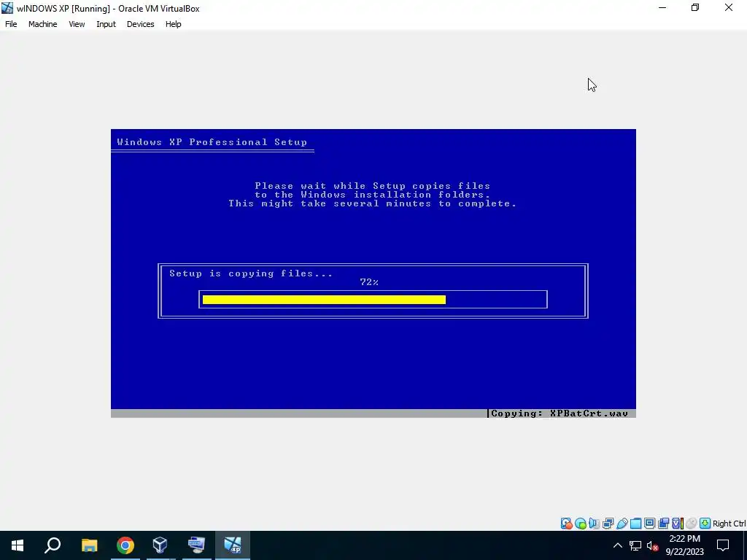Click the optical disk indicator icon
The image size is (747, 560).
[x=580, y=524]
